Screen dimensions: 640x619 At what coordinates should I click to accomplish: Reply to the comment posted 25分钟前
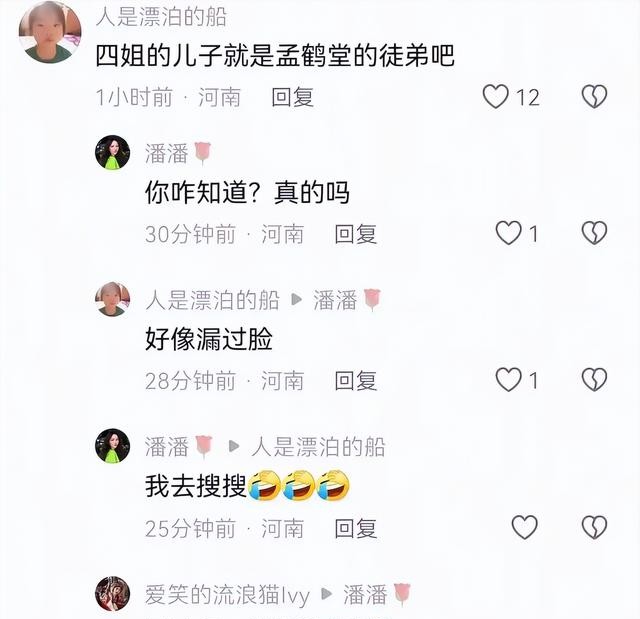click(x=356, y=528)
